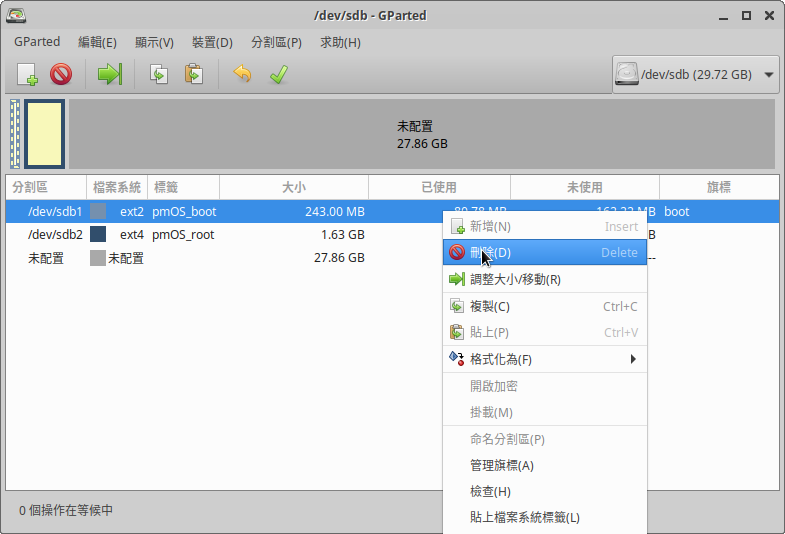This screenshot has height=534, width=785.
Task: Click the Copy partition toolbar icon
Action: coord(158,74)
